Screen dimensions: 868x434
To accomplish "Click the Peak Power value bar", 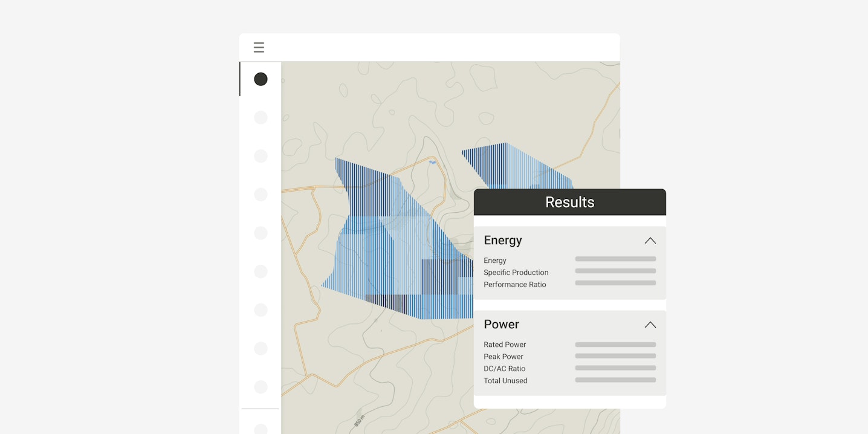I will [x=615, y=356].
